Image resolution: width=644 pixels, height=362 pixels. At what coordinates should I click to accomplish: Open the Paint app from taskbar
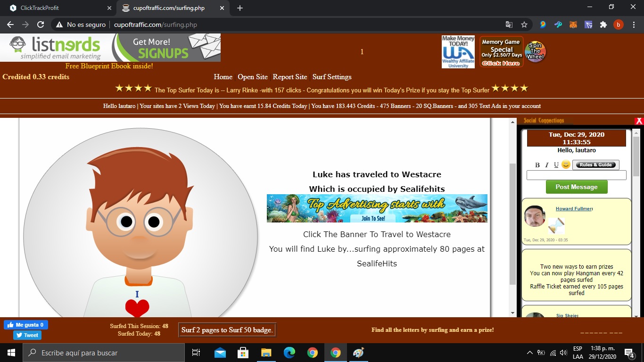coord(359,353)
